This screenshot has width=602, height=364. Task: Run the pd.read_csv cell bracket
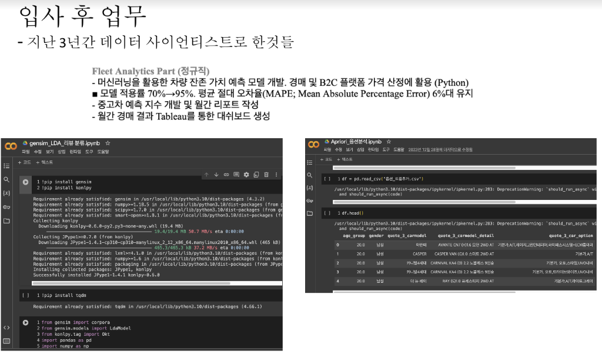point(327,178)
